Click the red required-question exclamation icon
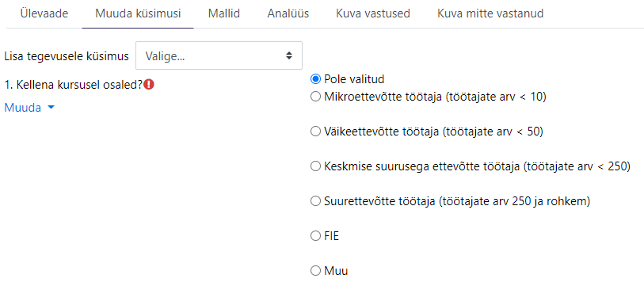The width and height of the screenshot is (644, 286). (149, 85)
